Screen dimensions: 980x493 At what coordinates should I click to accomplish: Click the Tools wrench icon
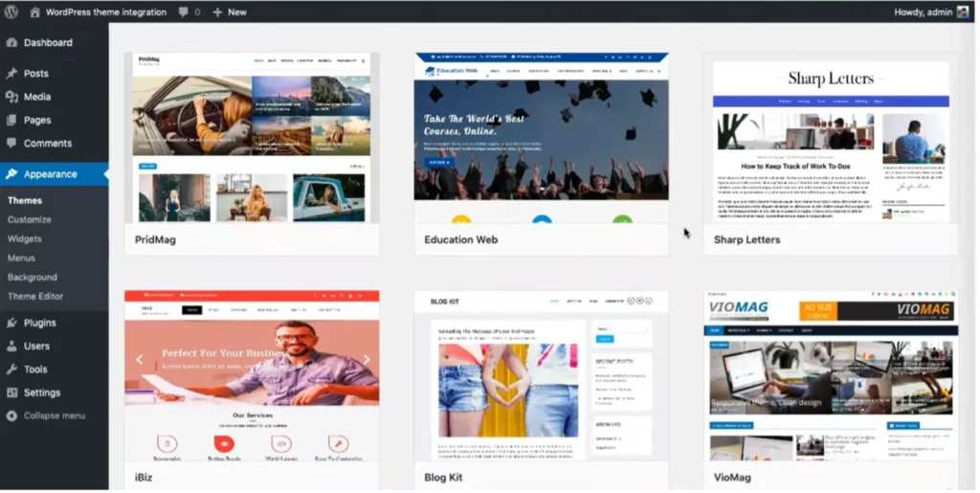[11, 370]
